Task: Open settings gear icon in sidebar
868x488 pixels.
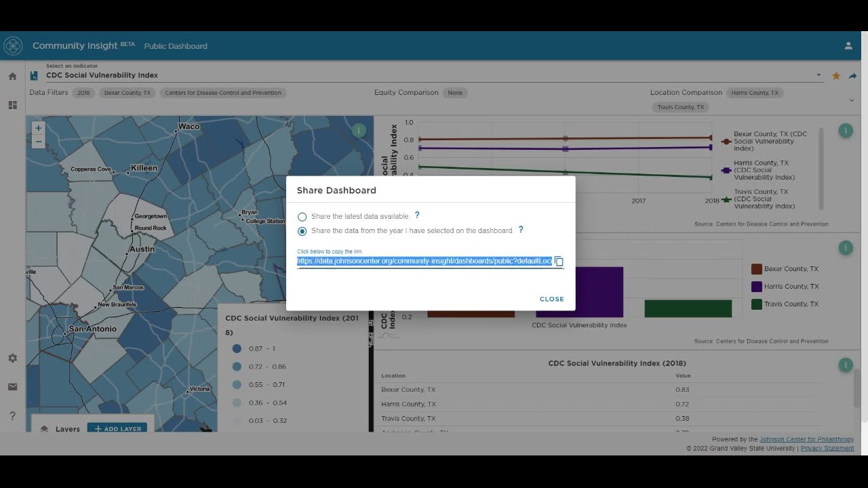Action: coord(12,358)
